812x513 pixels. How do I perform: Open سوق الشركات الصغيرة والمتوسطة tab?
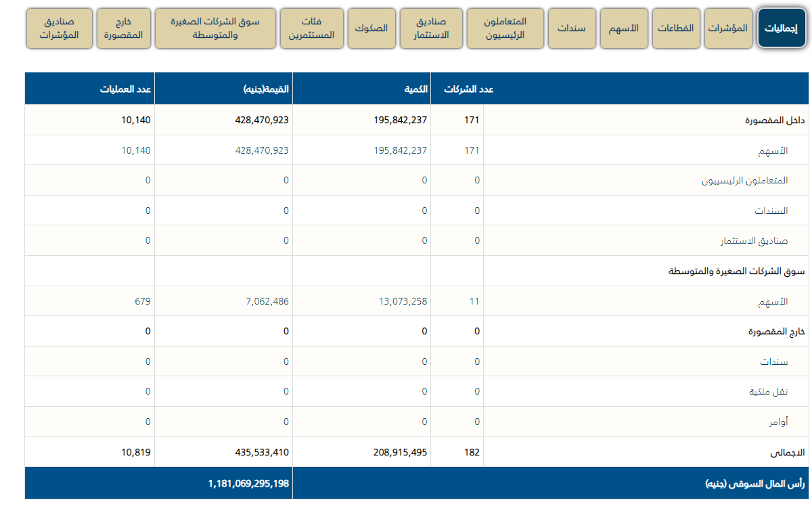[215, 28]
